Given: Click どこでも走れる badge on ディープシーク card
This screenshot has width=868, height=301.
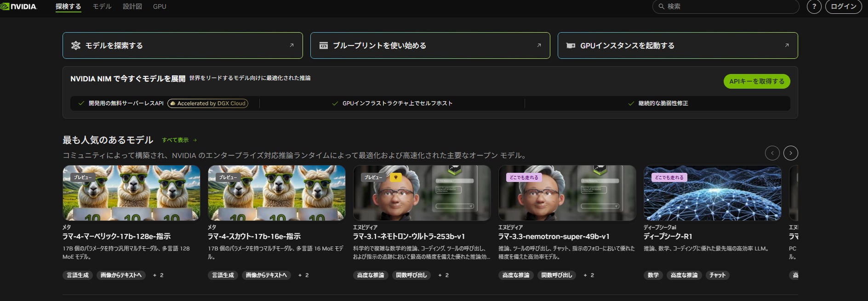Looking at the screenshot, I should pyautogui.click(x=669, y=177).
